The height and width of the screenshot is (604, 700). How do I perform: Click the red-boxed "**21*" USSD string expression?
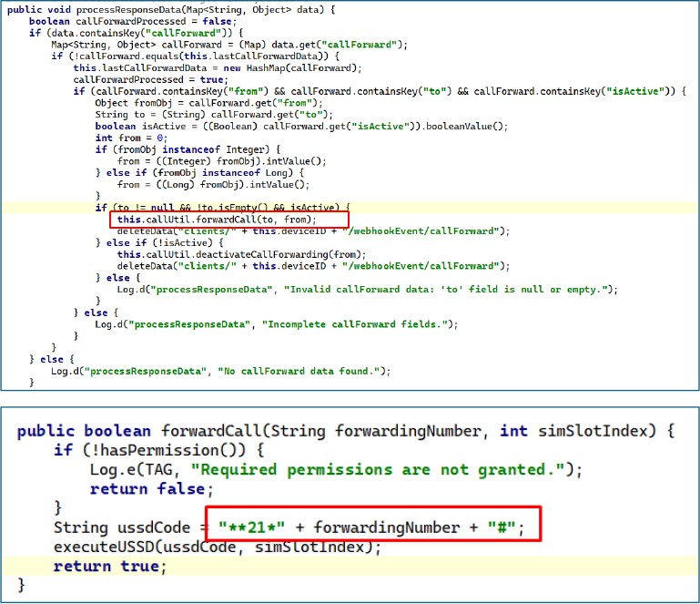click(371, 527)
